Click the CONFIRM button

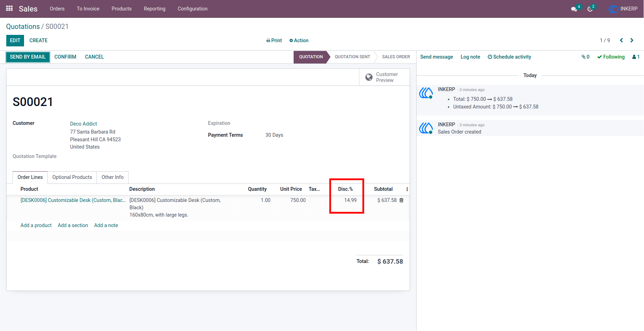coord(65,57)
